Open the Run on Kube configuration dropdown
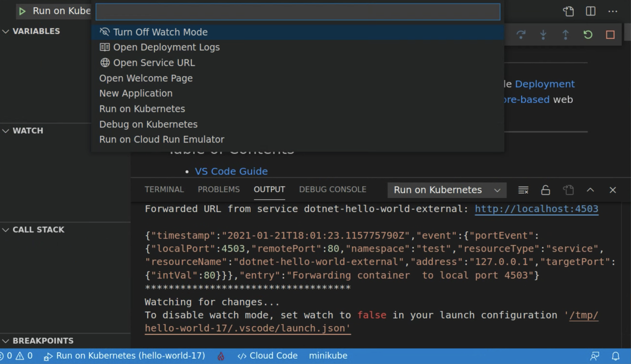Image resolution: width=631 pixels, height=364 pixels. [62, 11]
